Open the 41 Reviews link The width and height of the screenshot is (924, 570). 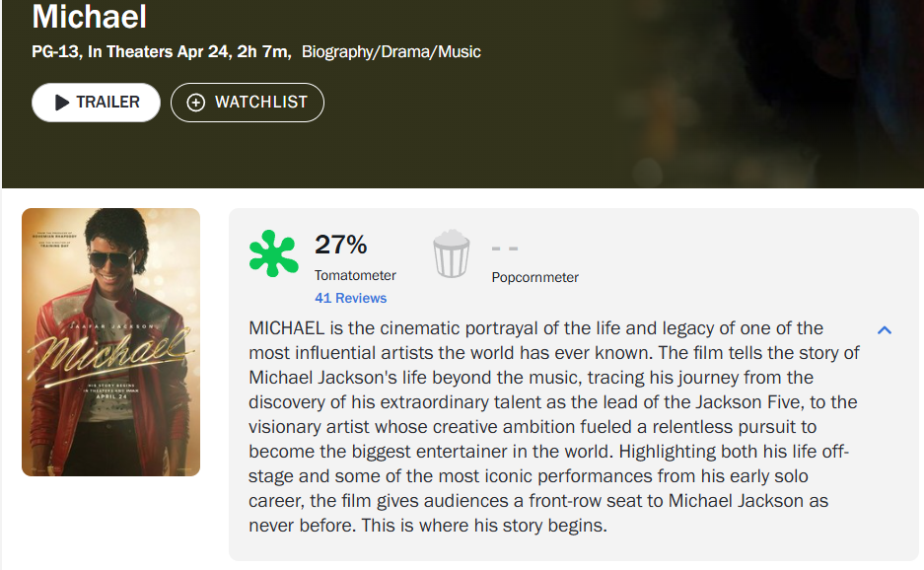[x=350, y=298]
